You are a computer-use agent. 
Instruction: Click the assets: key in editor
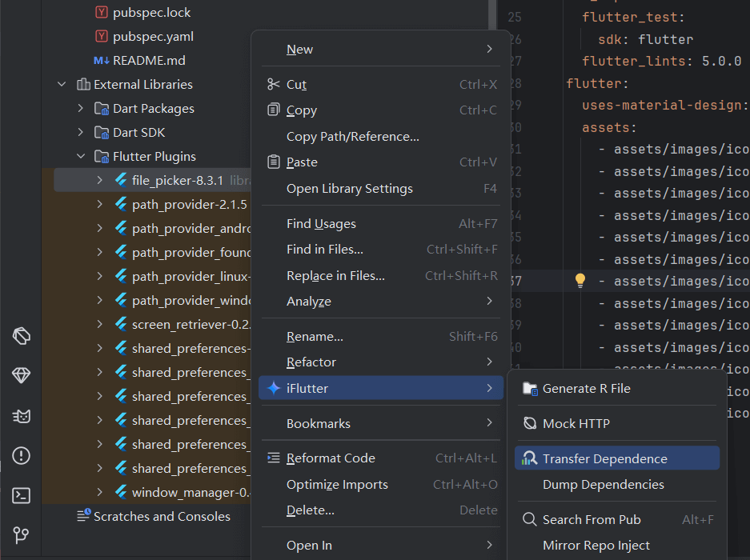609,128
